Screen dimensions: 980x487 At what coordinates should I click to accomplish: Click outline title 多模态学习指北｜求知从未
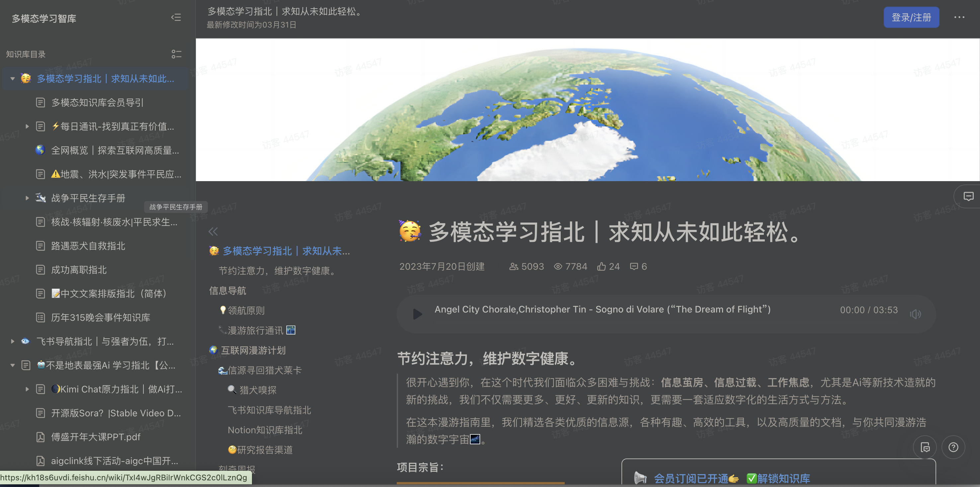pyautogui.click(x=279, y=251)
